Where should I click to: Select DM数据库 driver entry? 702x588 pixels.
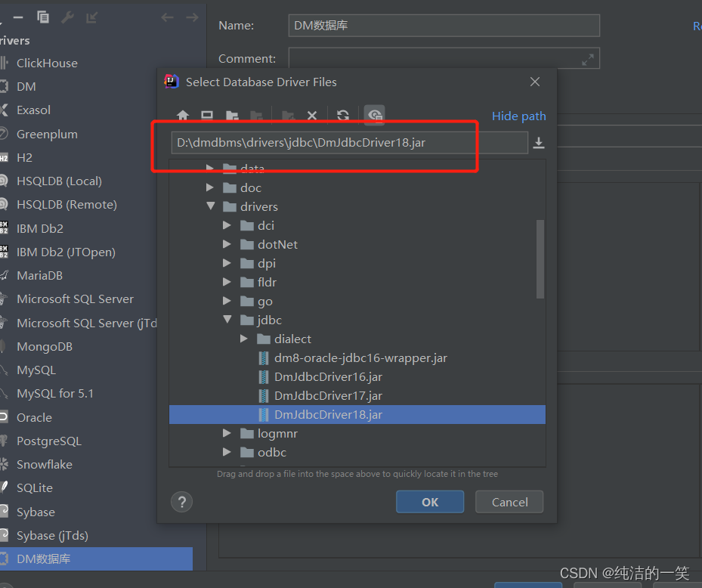(x=96, y=559)
